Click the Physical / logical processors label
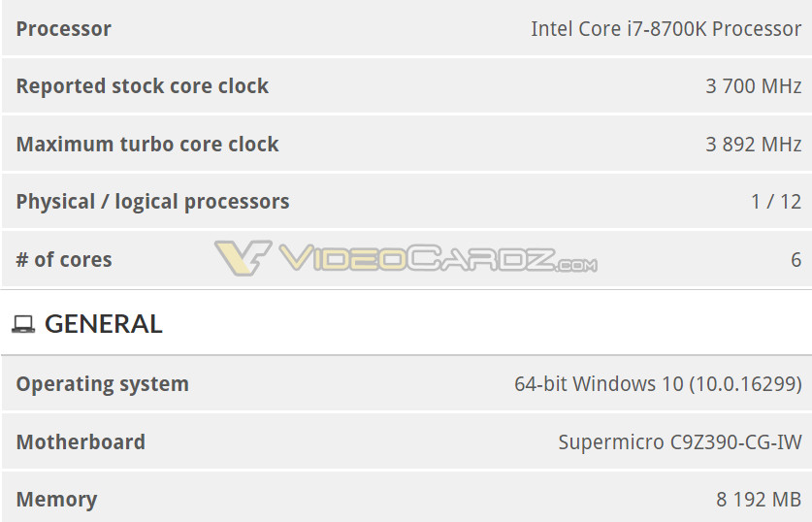Image resolution: width=812 pixels, height=522 pixels. (x=152, y=202)
